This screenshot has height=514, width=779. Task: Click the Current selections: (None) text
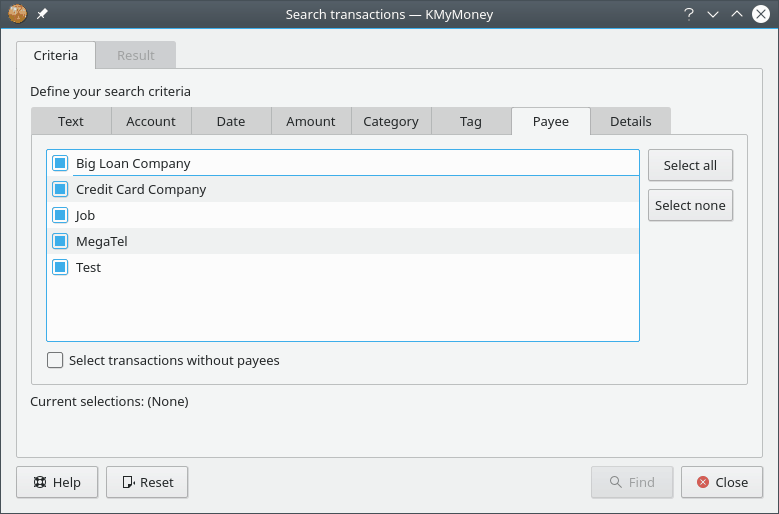[109, 401]
